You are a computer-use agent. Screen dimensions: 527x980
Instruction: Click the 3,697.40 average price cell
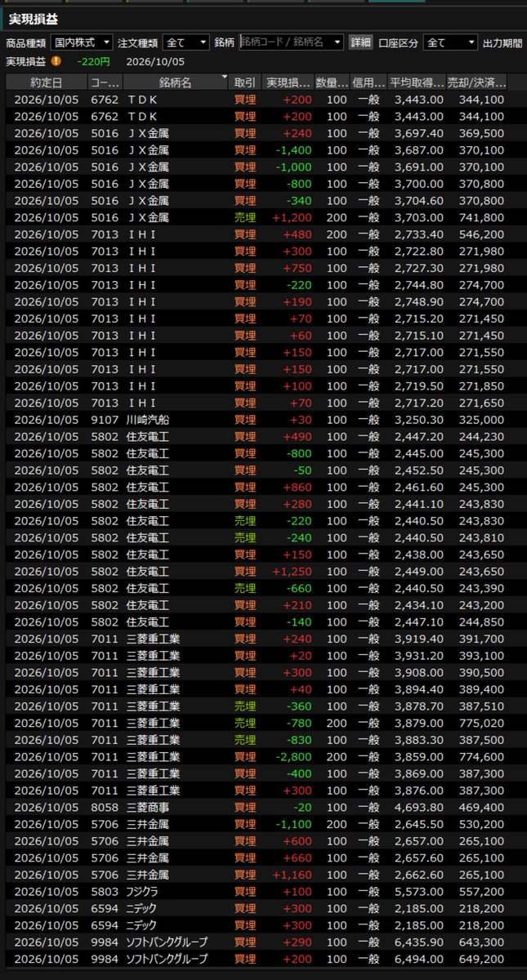click(418, 133)
